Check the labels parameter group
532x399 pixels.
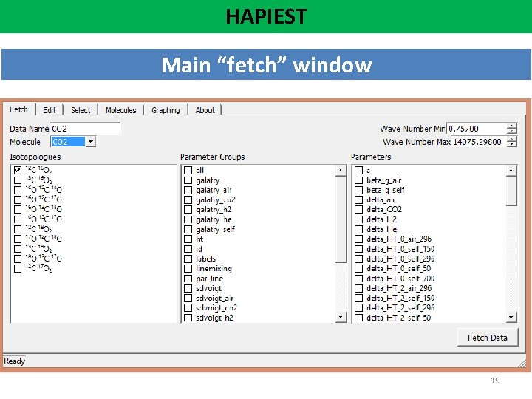[188, 259]
